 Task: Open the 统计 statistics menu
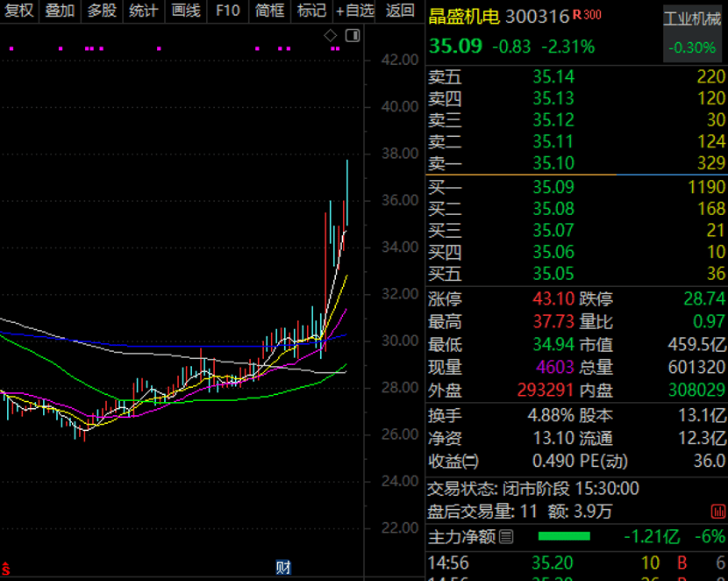tap(144, 11)
